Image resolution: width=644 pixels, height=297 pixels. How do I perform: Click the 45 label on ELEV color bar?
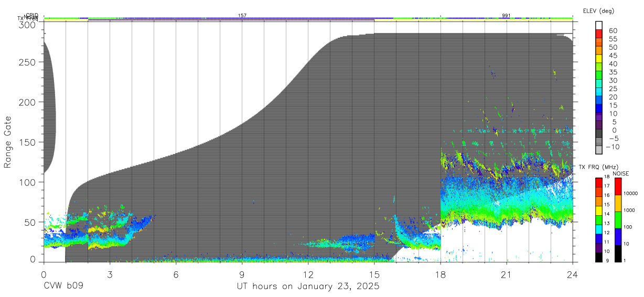point(613,56)
